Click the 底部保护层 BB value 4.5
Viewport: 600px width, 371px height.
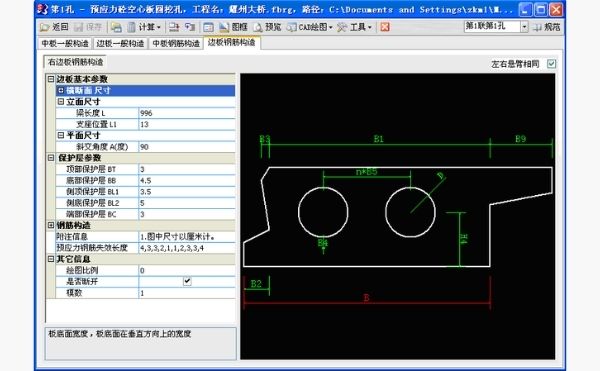187,181
